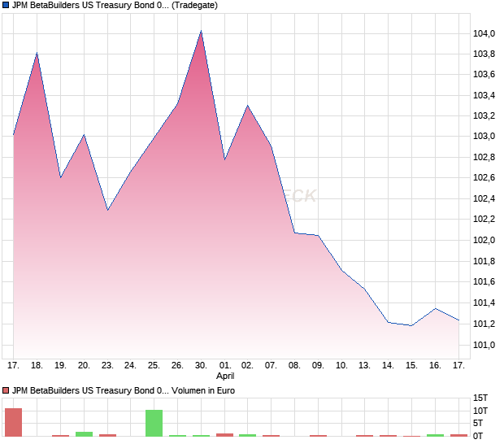This screenshot has width=504, height=444.
Task: Click the price peak above 18th
Action: [x=37, y=54]
